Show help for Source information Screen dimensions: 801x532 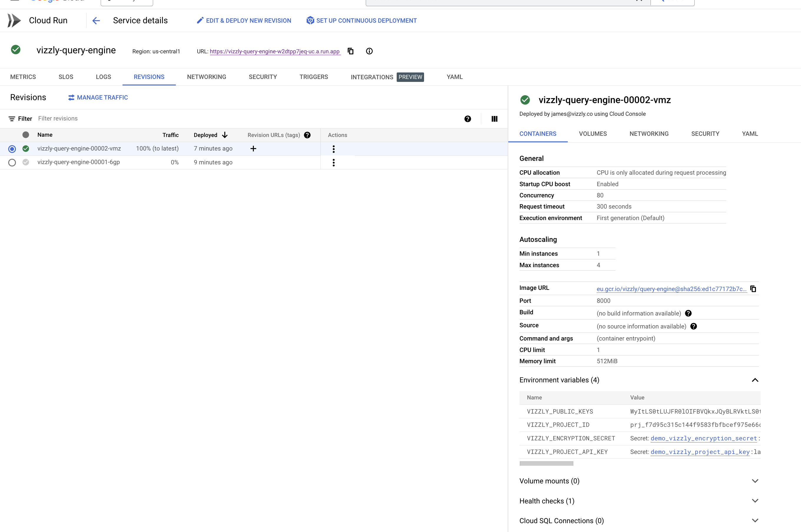coord(694,326)
